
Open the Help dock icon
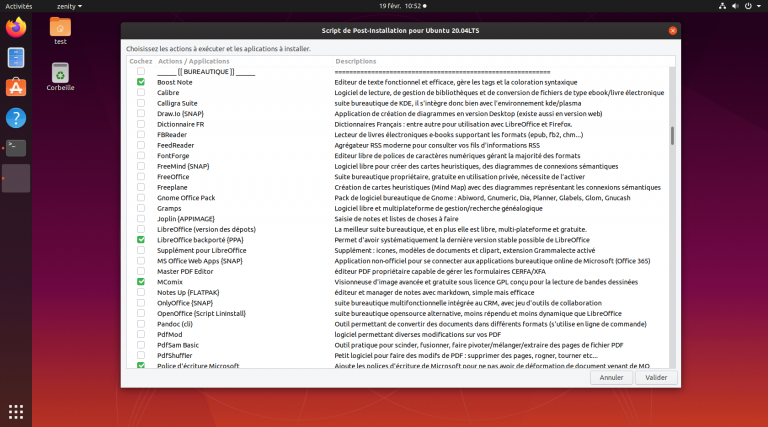click(16, 118)
